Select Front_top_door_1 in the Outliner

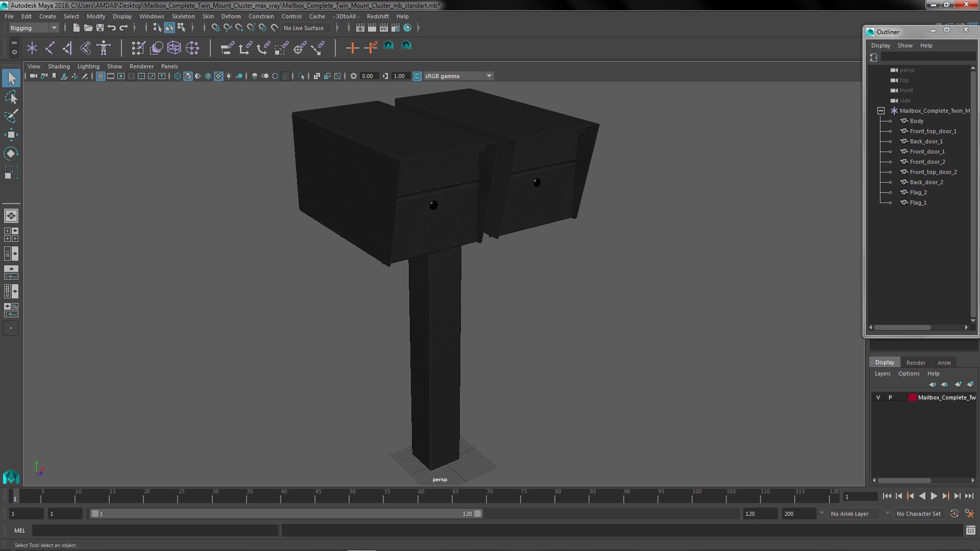[933, 131]
